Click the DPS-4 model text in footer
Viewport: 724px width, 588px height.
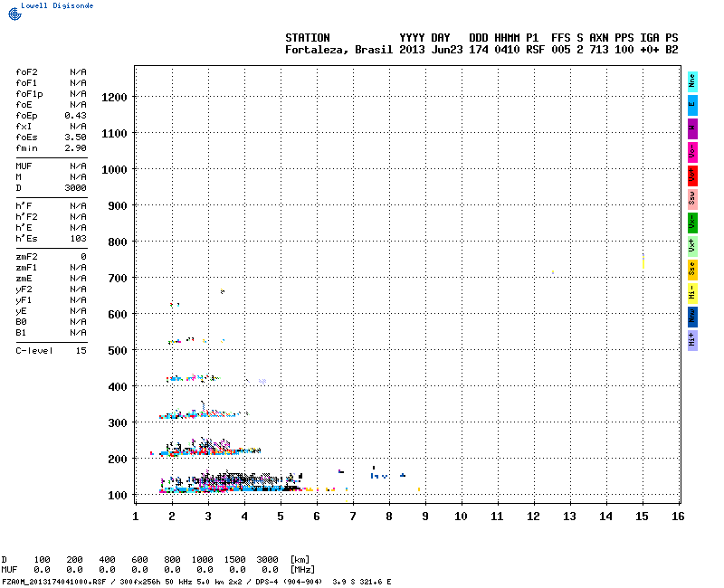265,582
